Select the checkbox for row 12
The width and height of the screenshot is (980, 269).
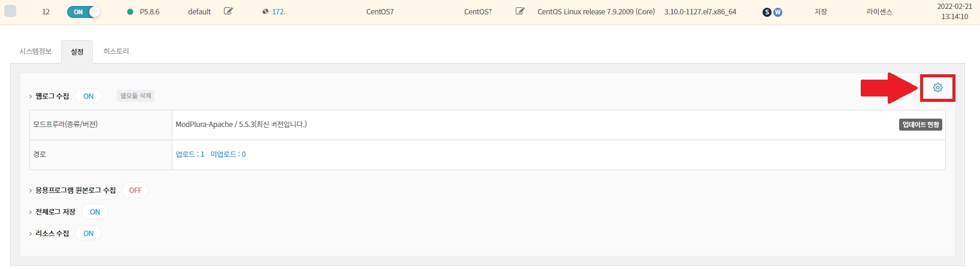[10, 11]
